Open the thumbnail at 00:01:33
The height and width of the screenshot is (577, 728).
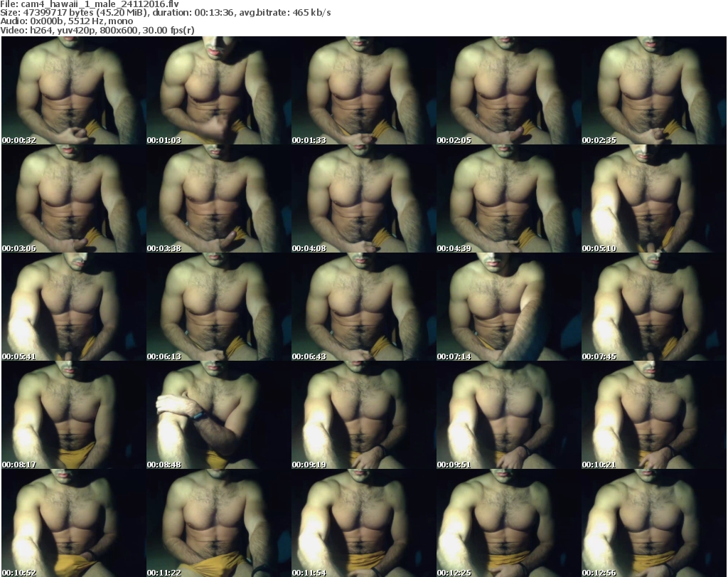pos(363,91)
